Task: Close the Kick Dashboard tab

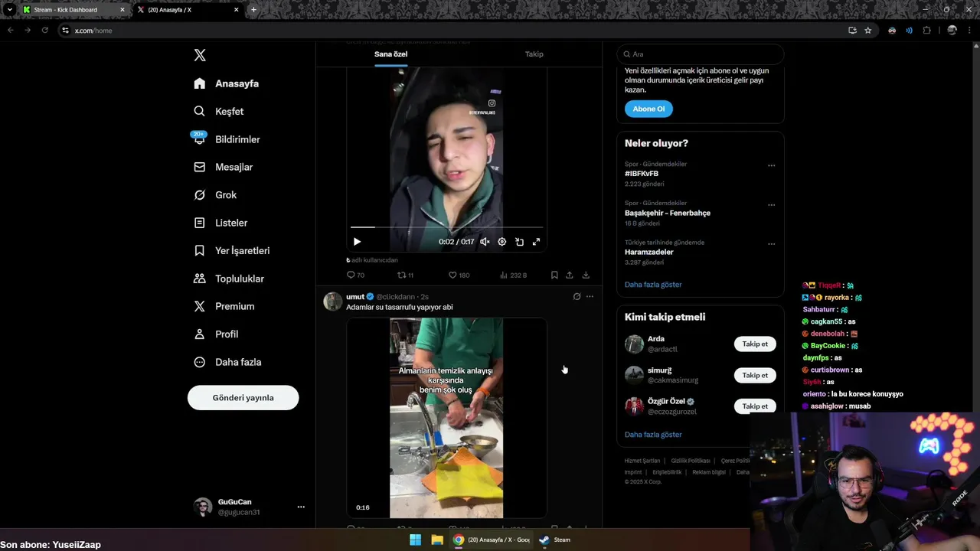Action: coord(122,10)
